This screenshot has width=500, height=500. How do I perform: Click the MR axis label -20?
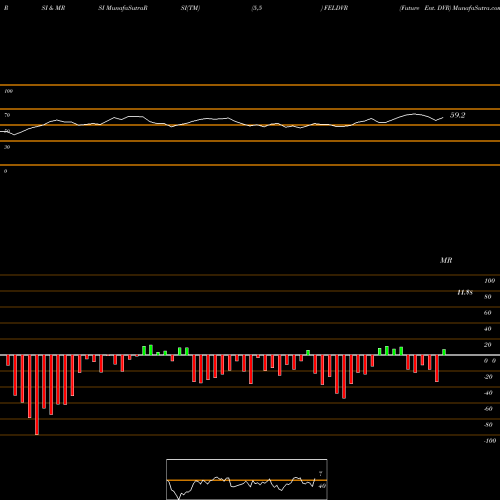tap(488, 377)
